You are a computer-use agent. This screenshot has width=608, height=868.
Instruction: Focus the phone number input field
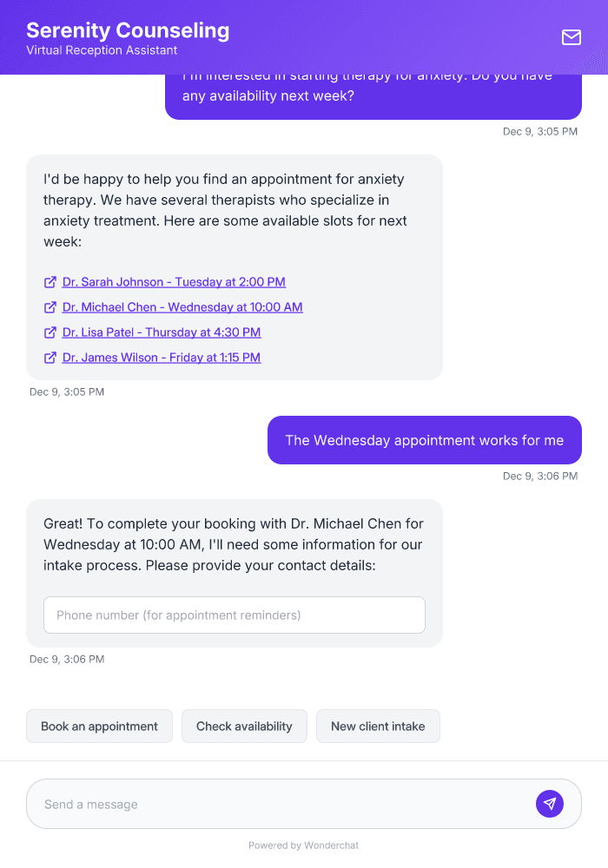(235, 615)
